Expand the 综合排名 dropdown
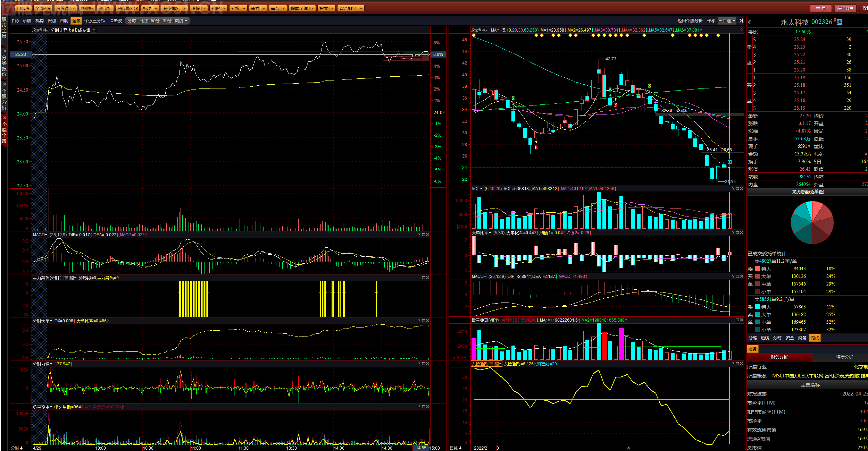 [361, 8]
